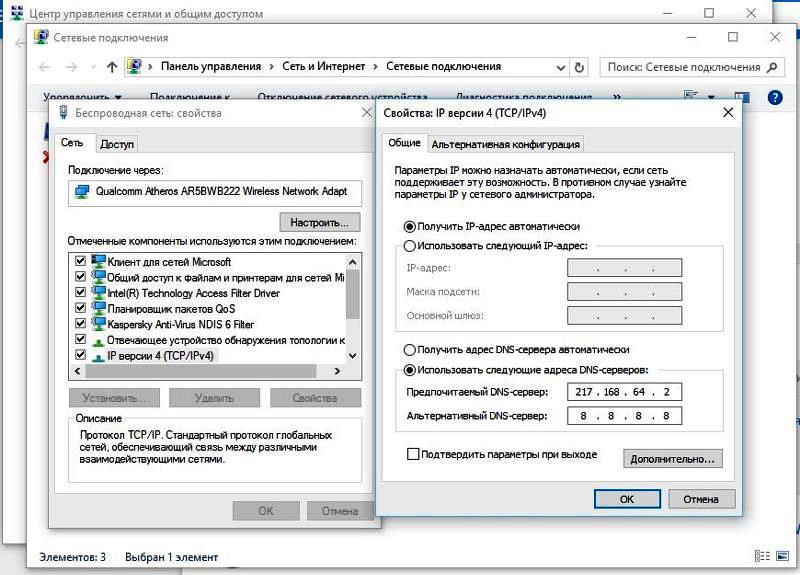Click the up arrow navigation icon
The height and width of the screenshot is (575, 800).
tap(112, 67)
